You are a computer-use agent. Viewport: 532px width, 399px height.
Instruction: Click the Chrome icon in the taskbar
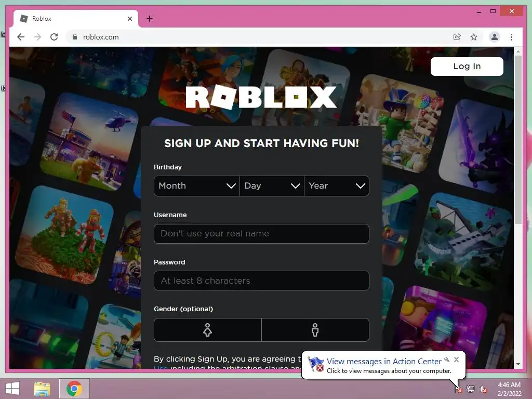(74, 389)
